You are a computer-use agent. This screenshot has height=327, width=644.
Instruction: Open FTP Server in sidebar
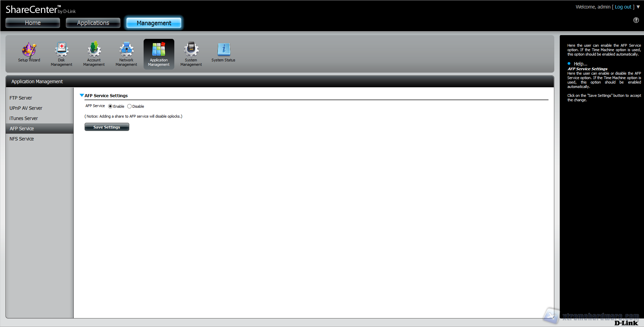pos(21,98)
